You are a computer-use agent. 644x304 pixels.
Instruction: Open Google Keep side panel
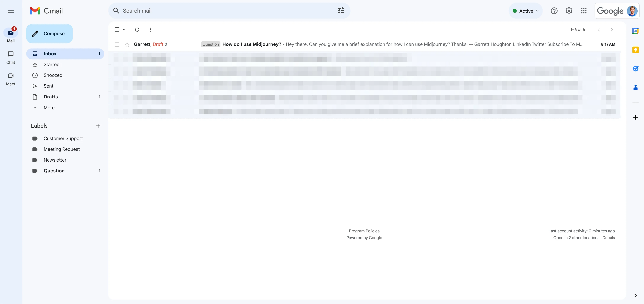[x=635, y=50]
